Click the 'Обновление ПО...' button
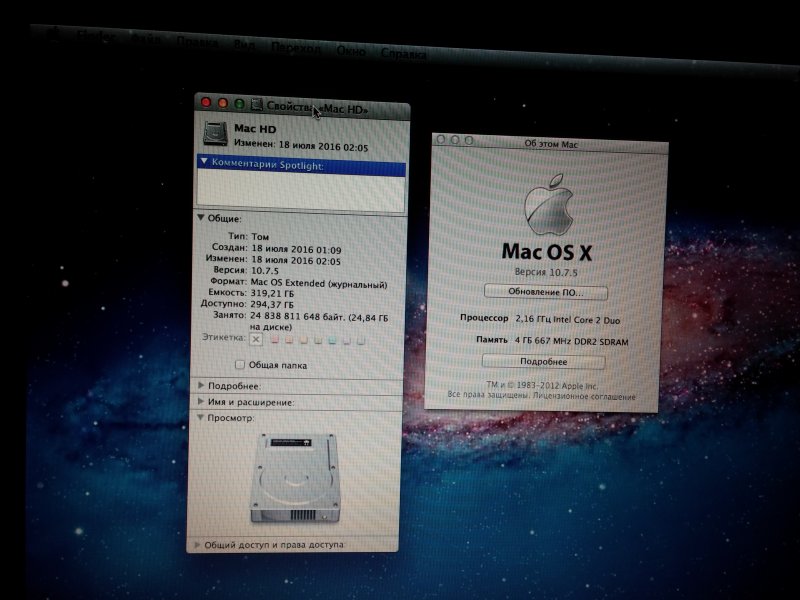The image size is (800, 600). (x=546, y=292)
